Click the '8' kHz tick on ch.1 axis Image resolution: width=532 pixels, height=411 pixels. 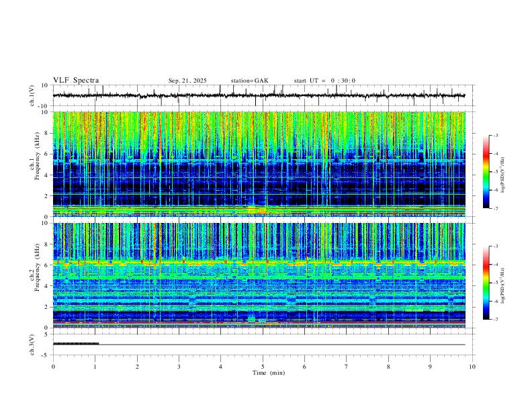[46, 133]
